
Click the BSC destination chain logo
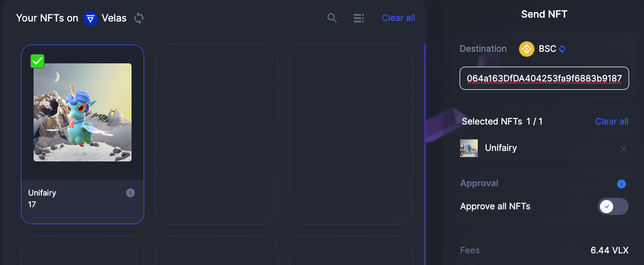tap(527, 49)
